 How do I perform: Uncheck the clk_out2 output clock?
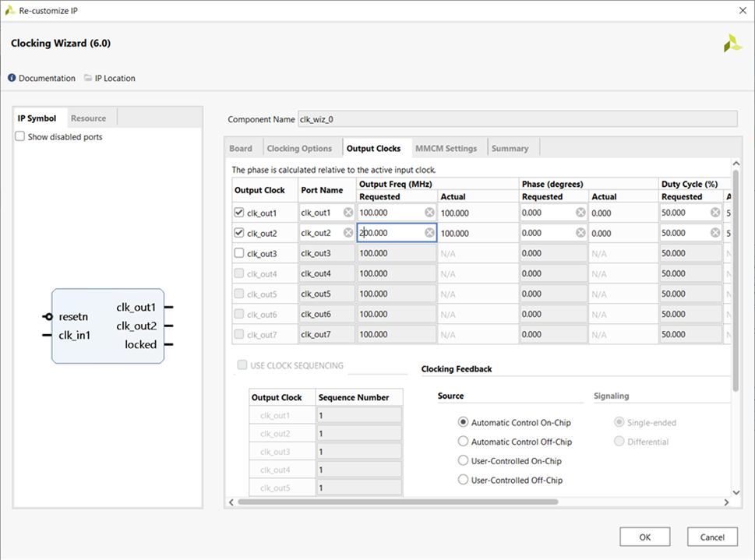point(239,233)
